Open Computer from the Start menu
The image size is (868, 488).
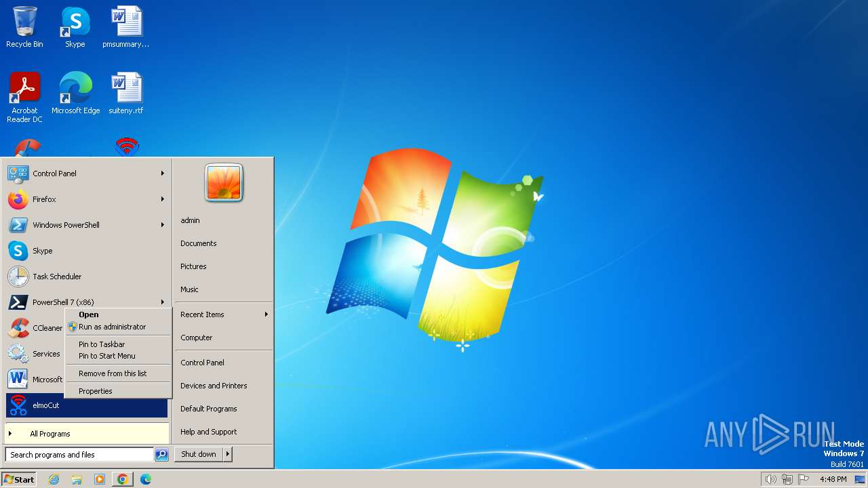197,338
